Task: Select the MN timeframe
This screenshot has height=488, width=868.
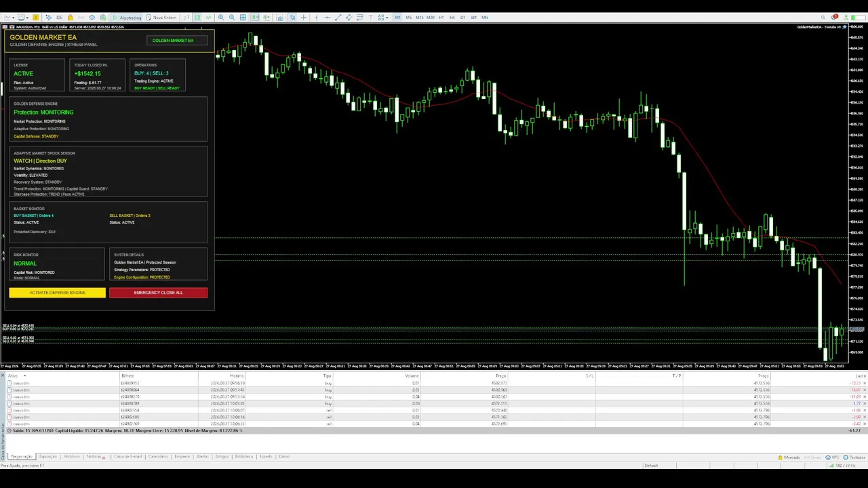Action: pos(485,18)
